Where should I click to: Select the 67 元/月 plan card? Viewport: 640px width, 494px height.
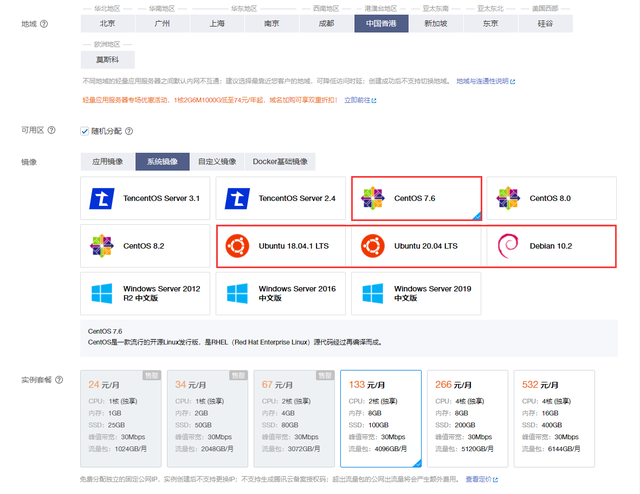(294, 418)
